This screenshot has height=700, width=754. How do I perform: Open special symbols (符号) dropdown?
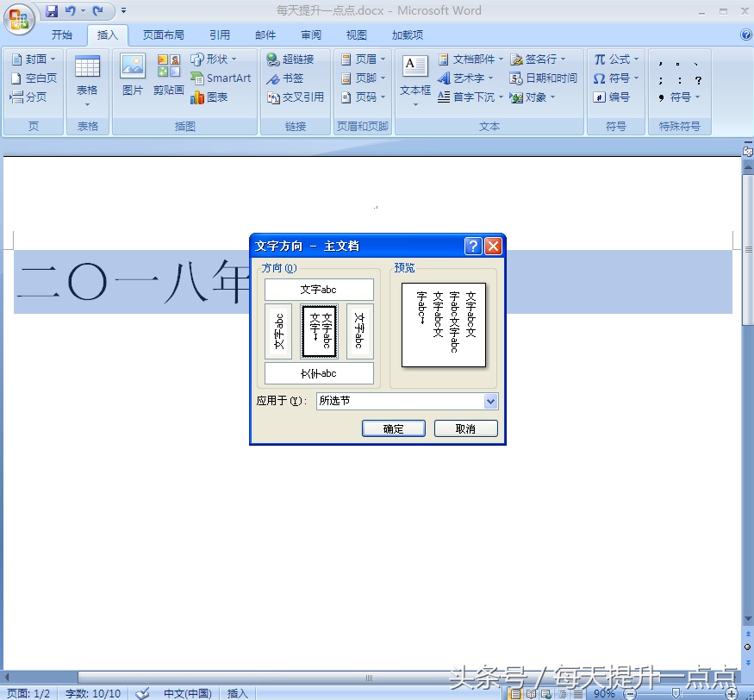679,97
